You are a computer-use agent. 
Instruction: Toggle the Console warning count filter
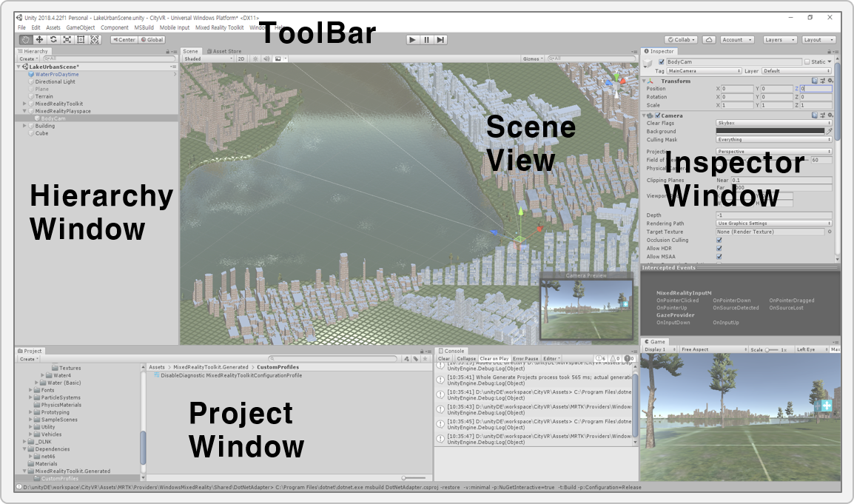tap(616, 358)
